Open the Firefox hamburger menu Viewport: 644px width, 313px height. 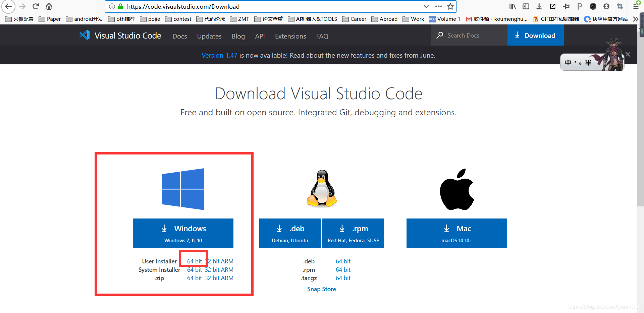click(x=636, y=6)
